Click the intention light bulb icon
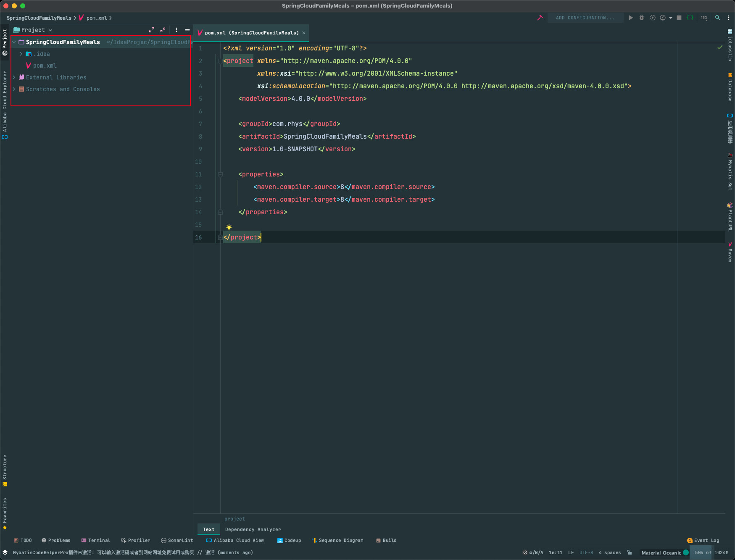This screenshot has width=735, height=560. point(229,227)
